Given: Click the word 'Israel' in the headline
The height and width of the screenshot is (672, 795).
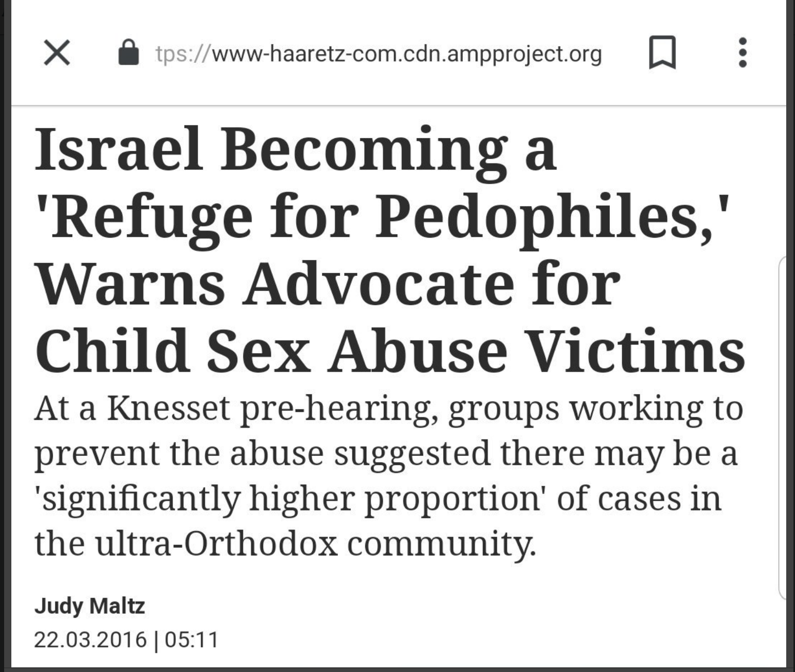Looking at the screenshot, I should click(118, 150).
